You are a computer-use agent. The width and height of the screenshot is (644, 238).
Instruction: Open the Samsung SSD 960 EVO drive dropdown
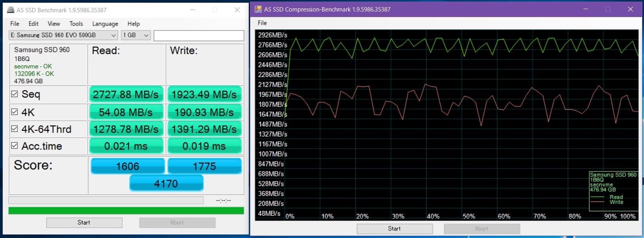pyautogui.click(x=63, y=35)
